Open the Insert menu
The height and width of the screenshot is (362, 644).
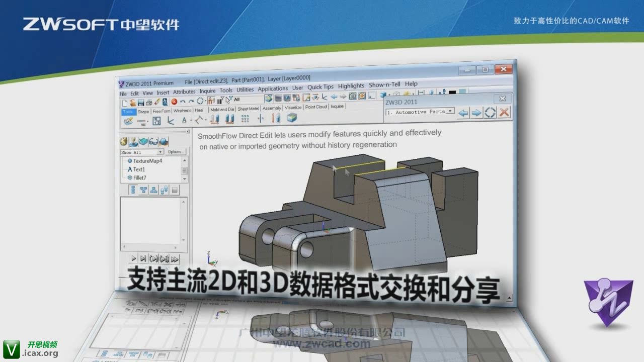(x=163, y=93)
